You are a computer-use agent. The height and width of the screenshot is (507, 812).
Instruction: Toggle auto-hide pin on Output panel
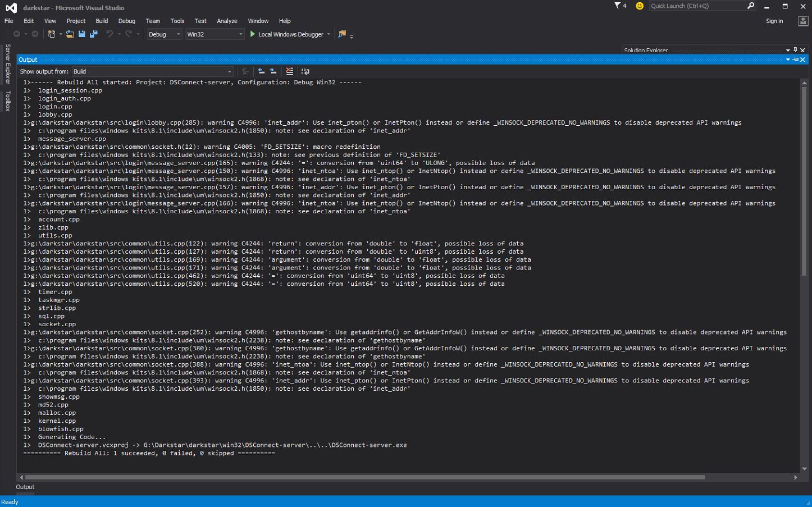(795, 60)
